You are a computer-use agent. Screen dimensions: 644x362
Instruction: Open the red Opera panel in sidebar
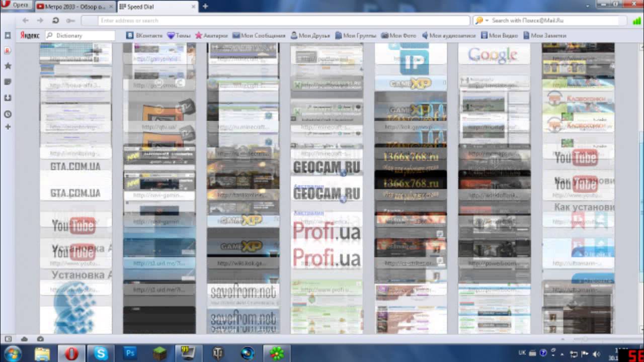(x=8, y=51)
